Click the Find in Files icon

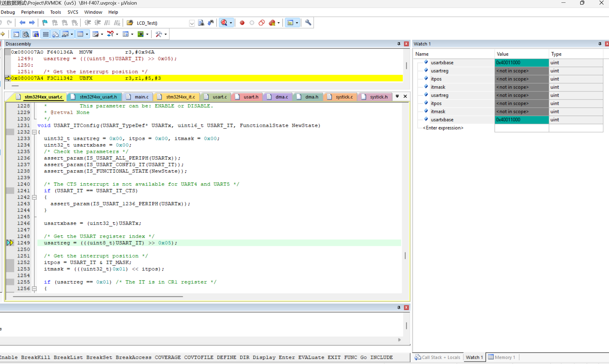tap(201, 23)
